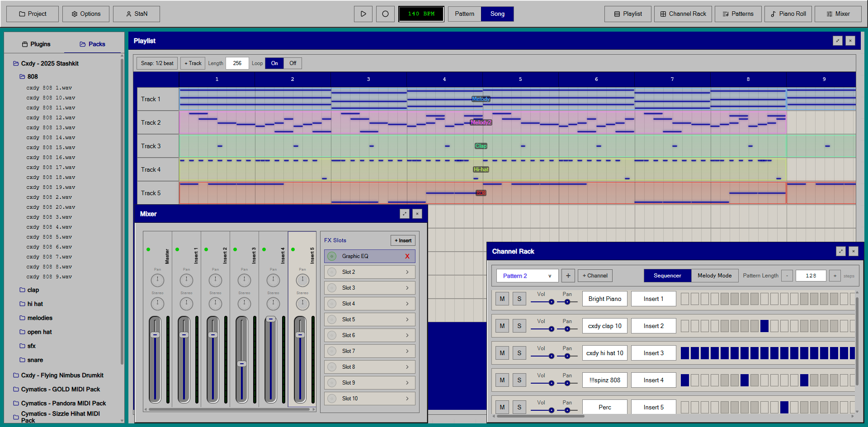Switch to the Plugins tab
The image size is (868, 427).
36,44
